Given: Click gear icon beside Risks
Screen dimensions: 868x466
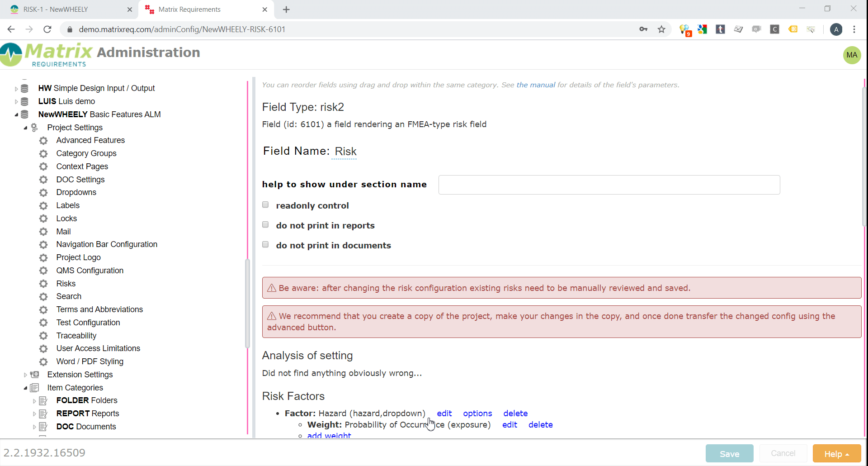Looking at the screenshot, I should pyautogui.click(x=43, y=284).
